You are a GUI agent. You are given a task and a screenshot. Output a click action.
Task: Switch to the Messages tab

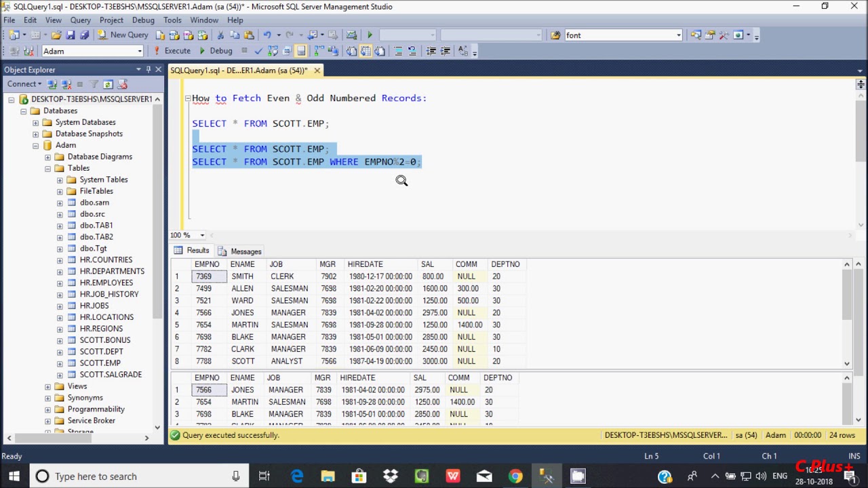coord(240,251)
